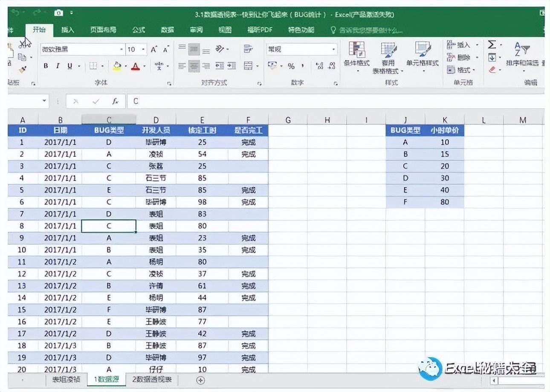Align cell text right

coord(206,66)
